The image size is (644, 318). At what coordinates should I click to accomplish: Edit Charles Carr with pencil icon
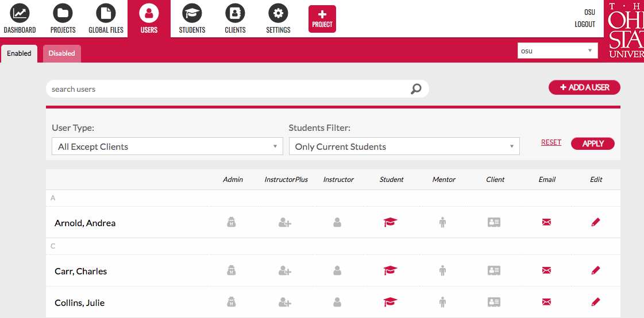596,270
